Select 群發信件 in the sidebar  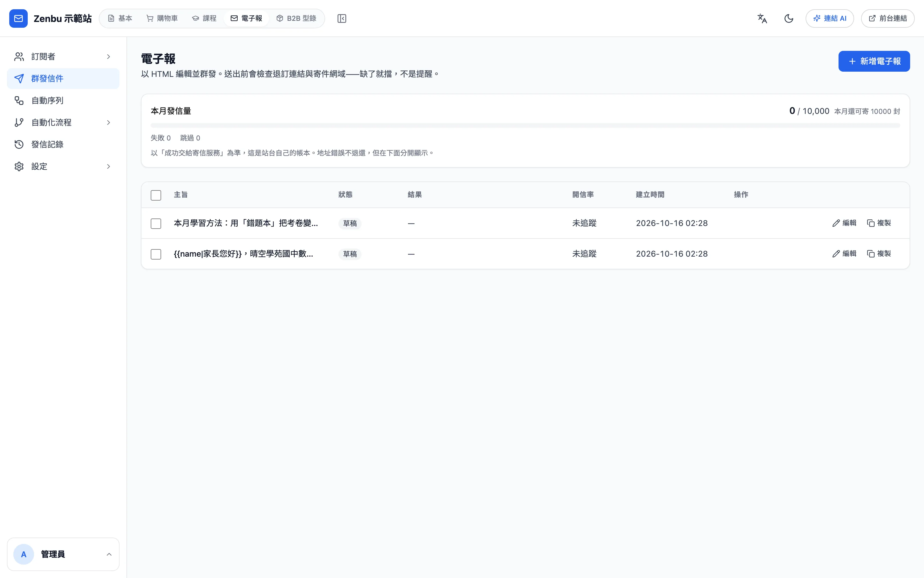coord(63,78)
